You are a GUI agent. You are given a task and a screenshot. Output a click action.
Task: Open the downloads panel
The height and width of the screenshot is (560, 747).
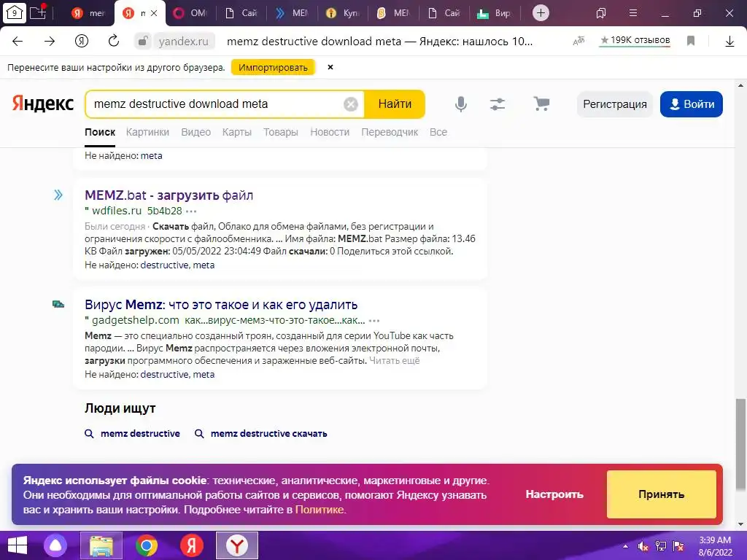coord(729,42)
